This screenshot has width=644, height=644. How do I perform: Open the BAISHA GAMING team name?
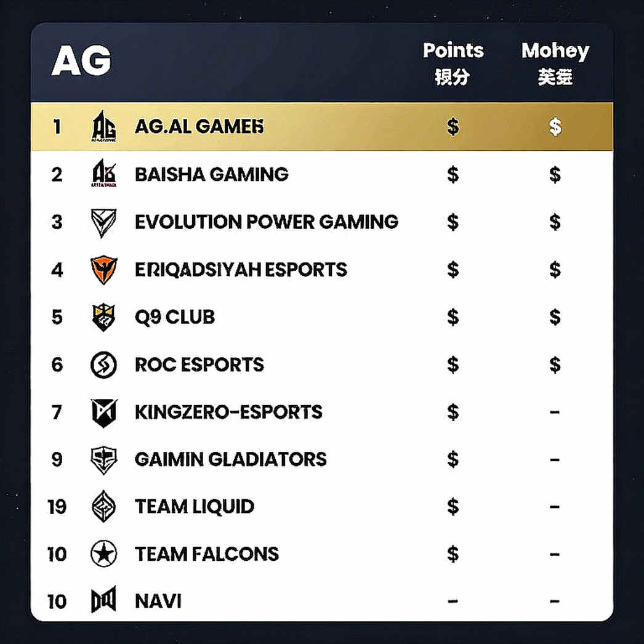212,175
